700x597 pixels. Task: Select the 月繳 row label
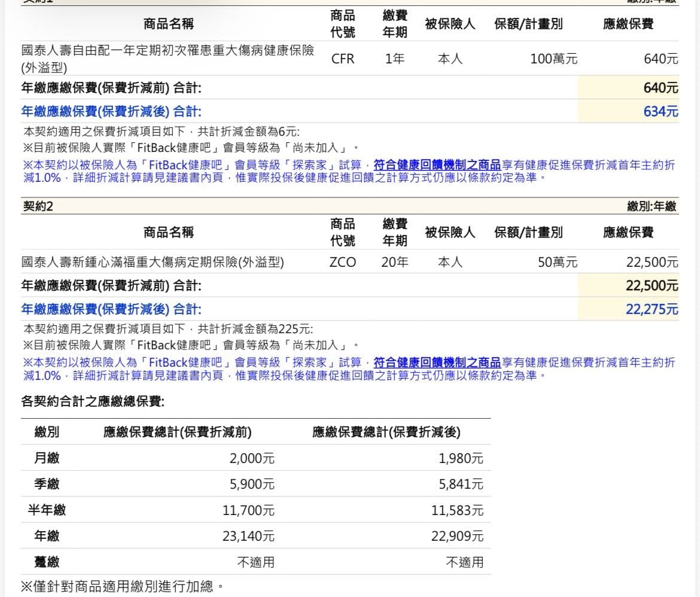47,458
